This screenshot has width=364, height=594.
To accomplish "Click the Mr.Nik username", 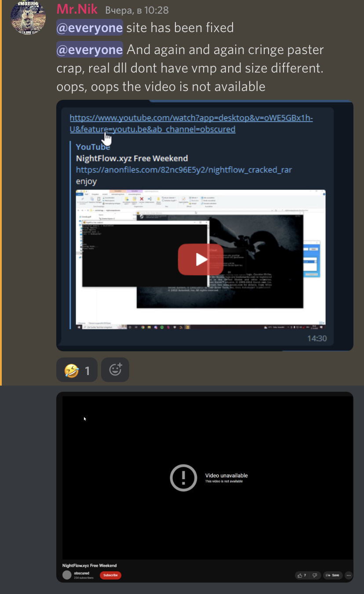I will click(x=77, y=9).
